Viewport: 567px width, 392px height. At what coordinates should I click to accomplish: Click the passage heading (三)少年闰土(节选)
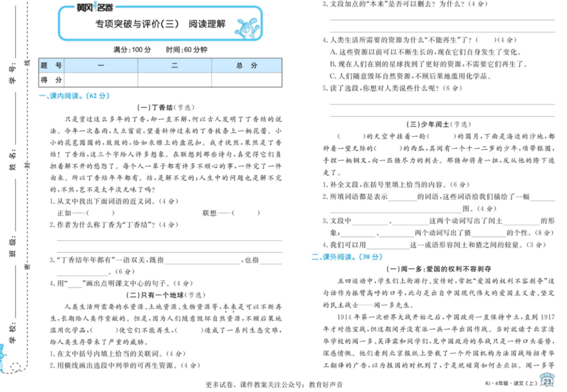click(439, 124)
